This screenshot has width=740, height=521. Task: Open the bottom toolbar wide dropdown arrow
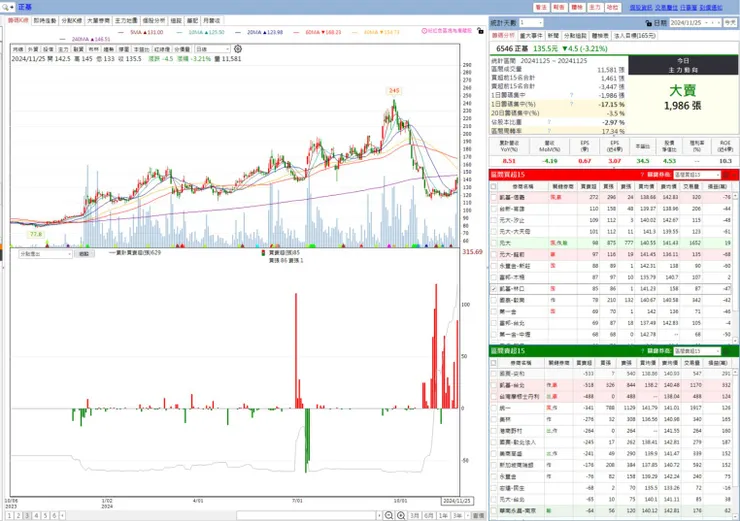(x=379, y=515)
